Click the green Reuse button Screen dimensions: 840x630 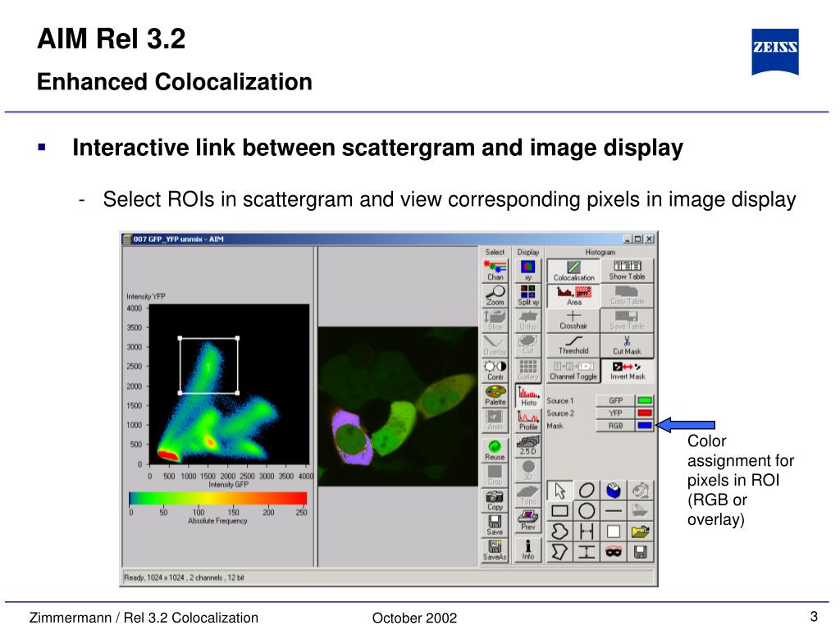[495, 450]
